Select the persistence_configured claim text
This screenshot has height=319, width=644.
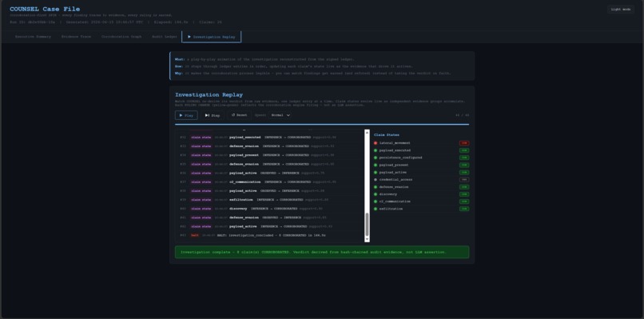pos(400,158)
